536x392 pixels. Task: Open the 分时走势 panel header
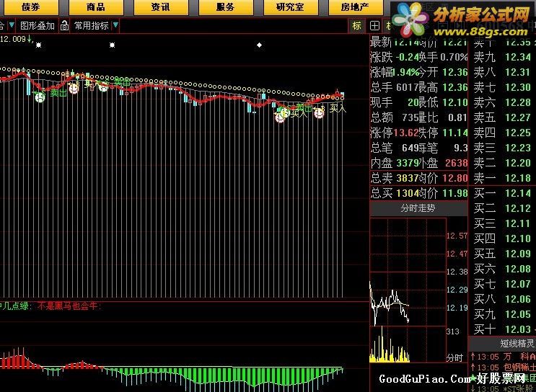(418, 208)
